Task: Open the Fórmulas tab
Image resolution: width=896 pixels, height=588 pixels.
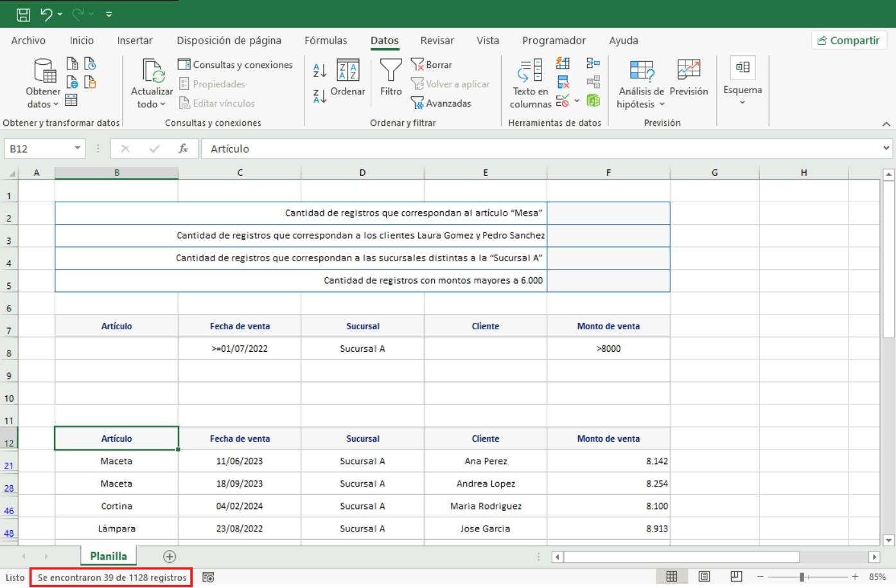Action: click(326, 40)
